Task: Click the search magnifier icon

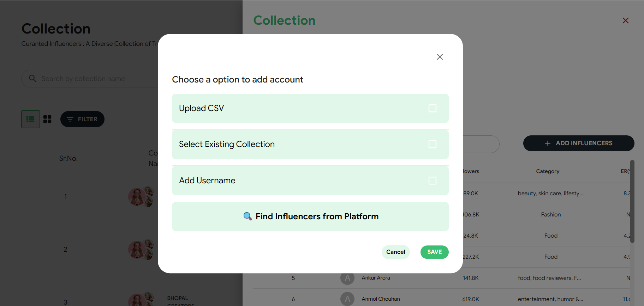Action: tap(32, 79)
